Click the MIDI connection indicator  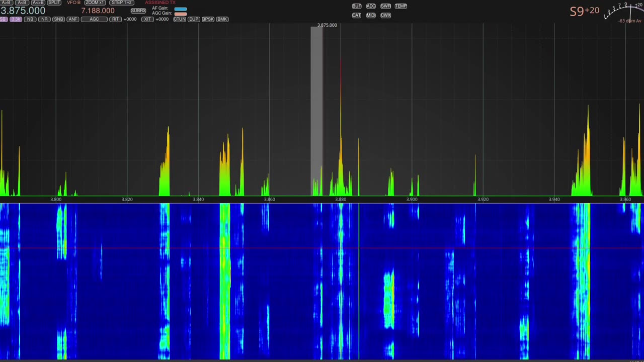371,15
